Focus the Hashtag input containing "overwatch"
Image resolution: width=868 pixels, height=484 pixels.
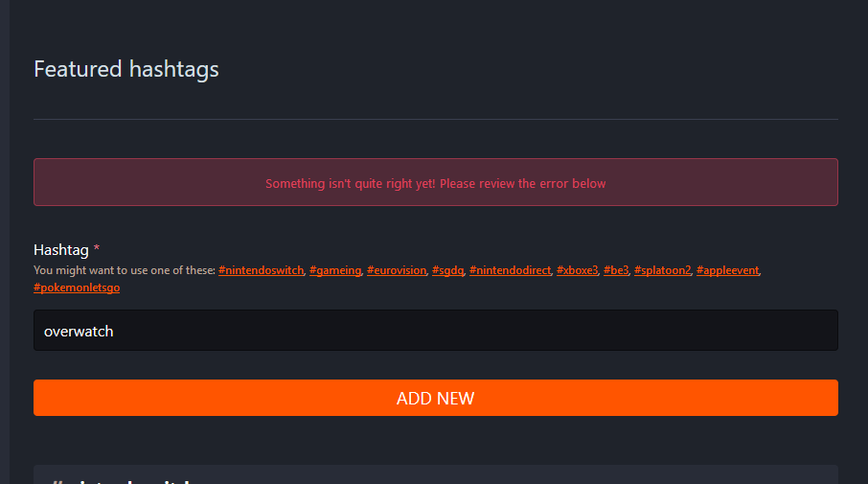tap(436, 331)
